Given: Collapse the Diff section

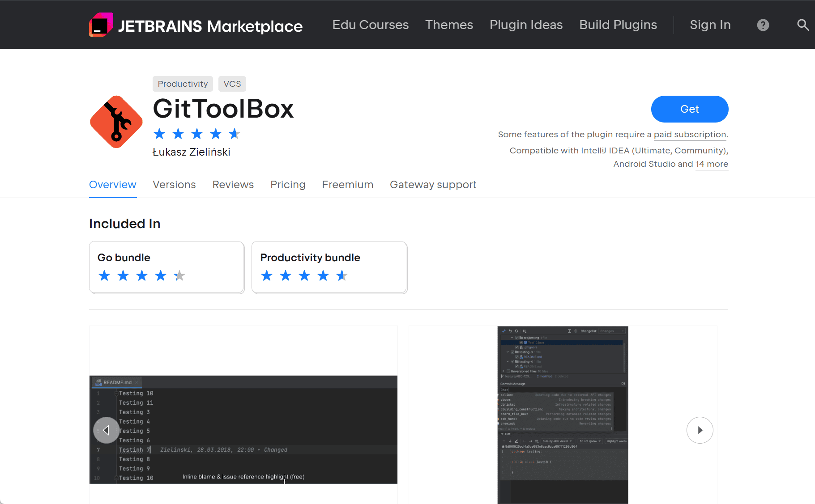Looking at the screenshot, I should point(503,434).
